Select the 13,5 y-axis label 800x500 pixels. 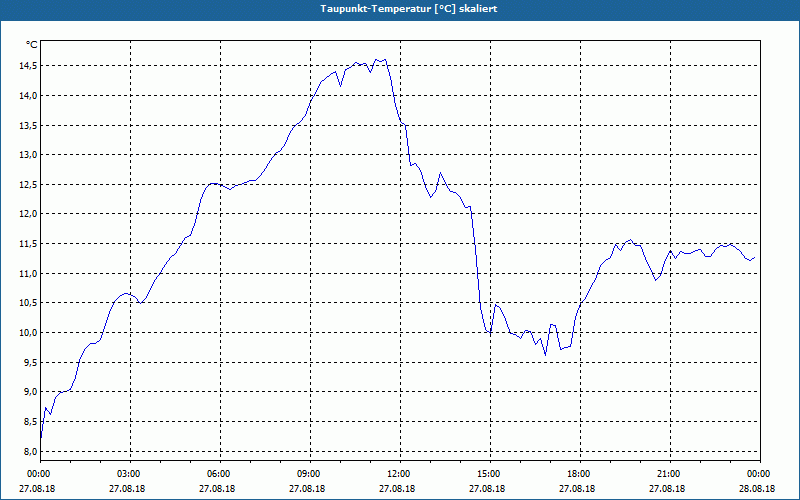point(29,126)
